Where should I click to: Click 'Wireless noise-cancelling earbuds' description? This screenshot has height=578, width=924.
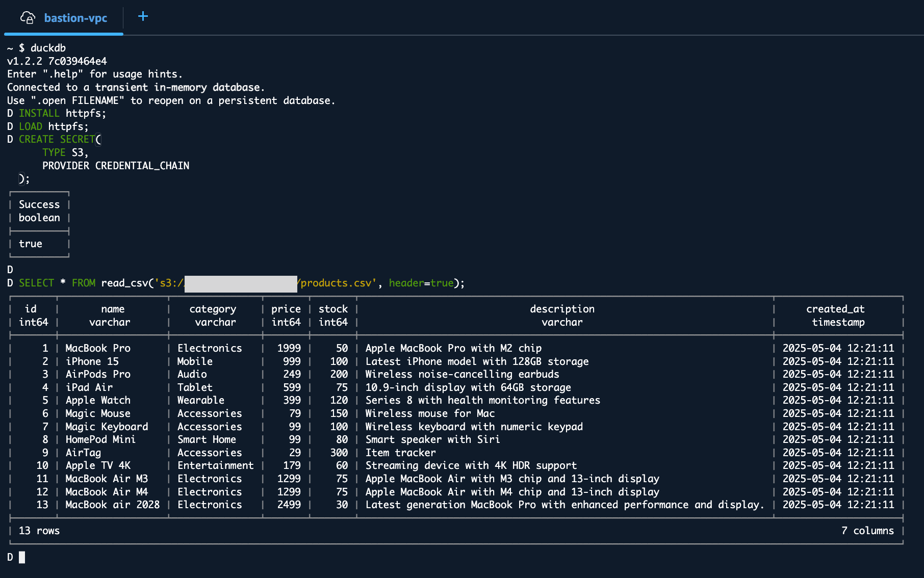462,374
